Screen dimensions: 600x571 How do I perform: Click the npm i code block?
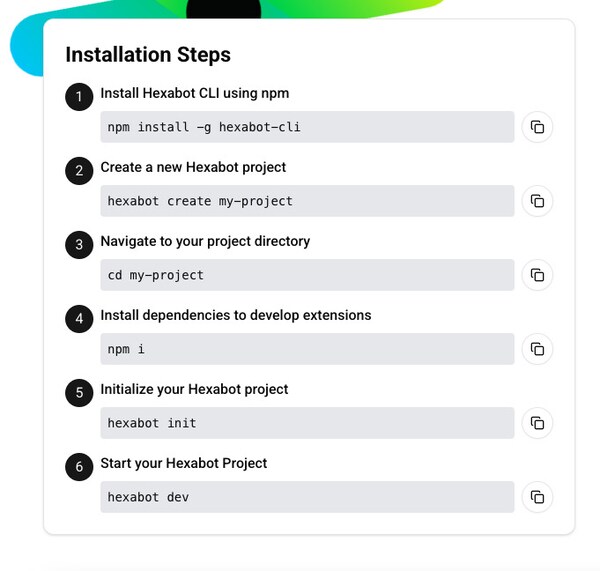(307, 349)
